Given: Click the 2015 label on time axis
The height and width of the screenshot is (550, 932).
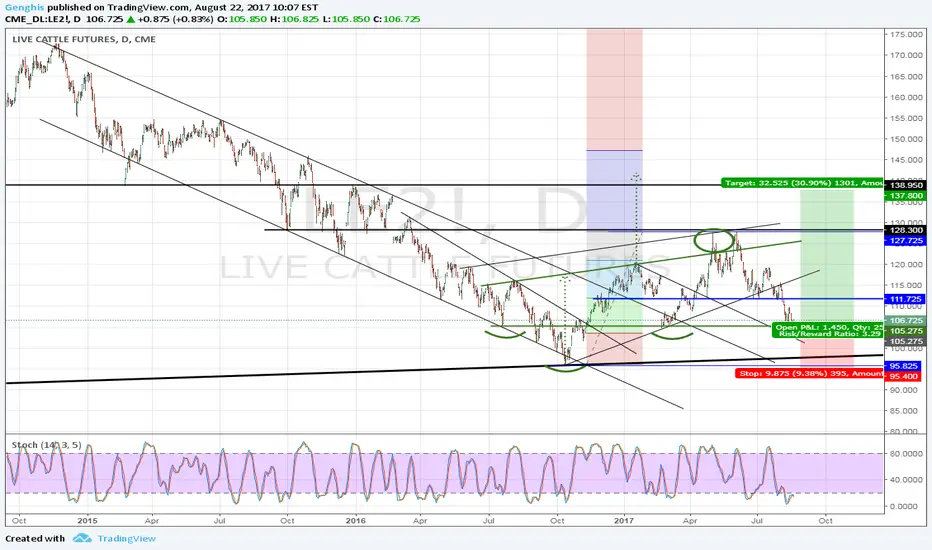Looking at the screenshot, I should (87, 521).
